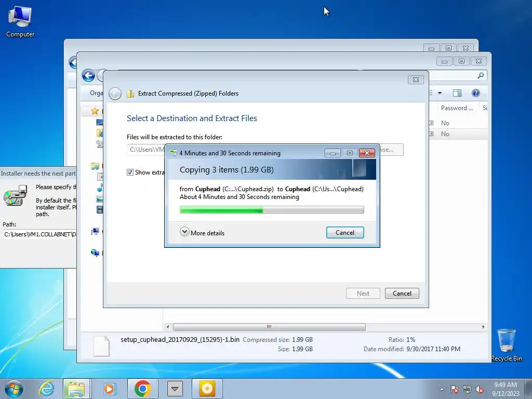
Task: Click the down-arrow app on taskbar
Action: (175, 389)
